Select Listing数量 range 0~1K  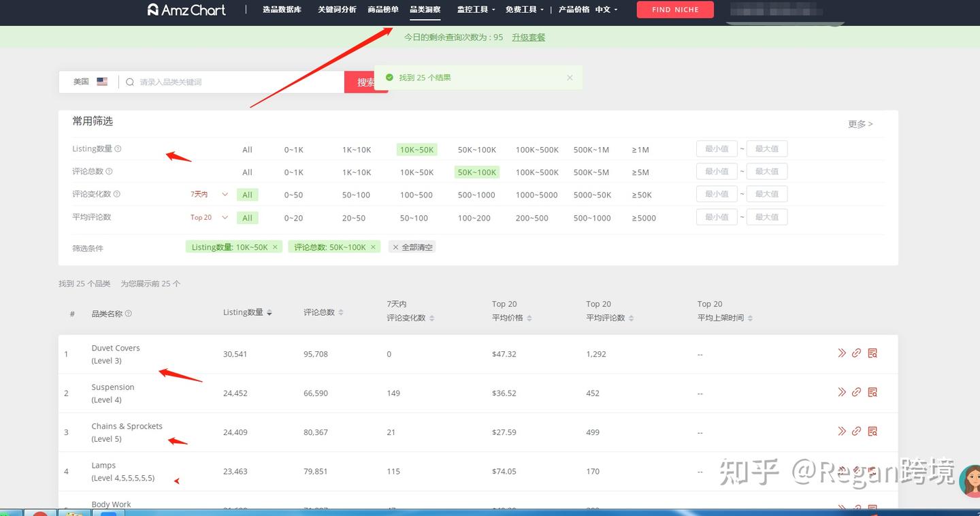point(293,150)
